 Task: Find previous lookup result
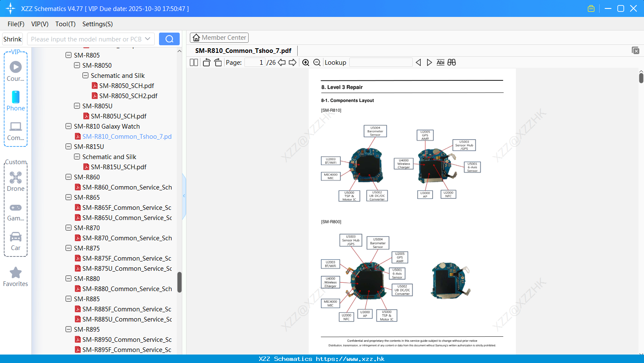point(418,62)
